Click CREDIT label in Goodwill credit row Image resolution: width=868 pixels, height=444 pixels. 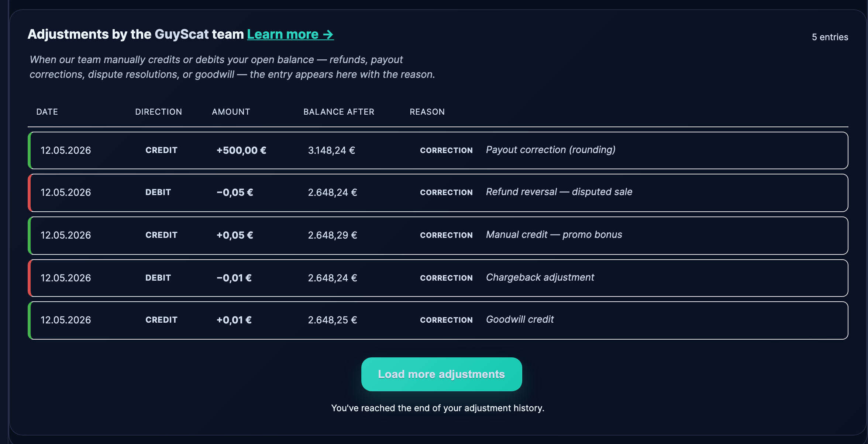pyautogui.click(x=161, y=320)
